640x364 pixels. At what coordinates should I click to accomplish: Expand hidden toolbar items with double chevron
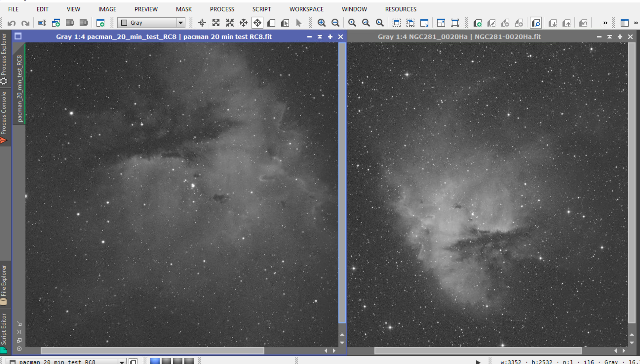pyautogui.click(x=605, y=23)
